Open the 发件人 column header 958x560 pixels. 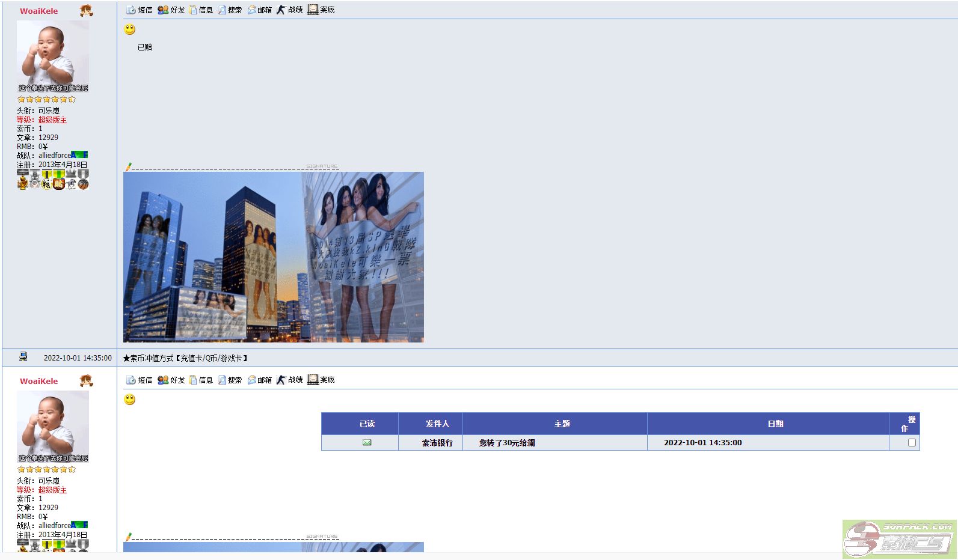pyautogui.click(x=437, y=424)
